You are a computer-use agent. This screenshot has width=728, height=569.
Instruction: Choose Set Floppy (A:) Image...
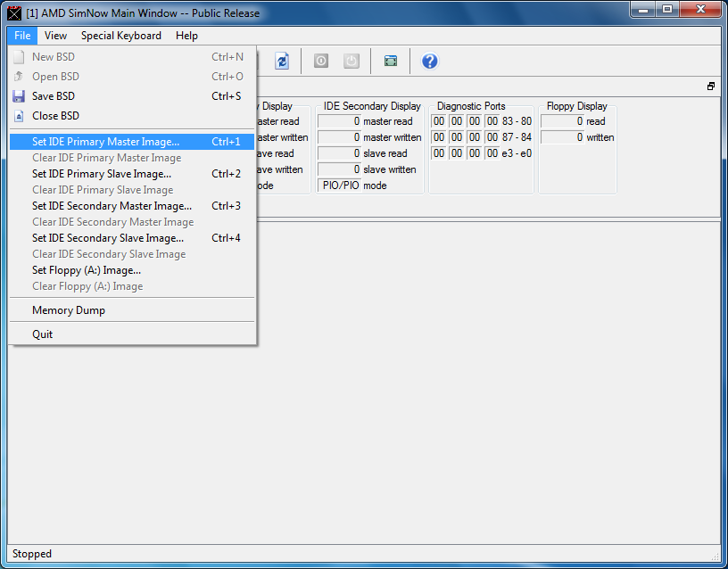[132, 270]
